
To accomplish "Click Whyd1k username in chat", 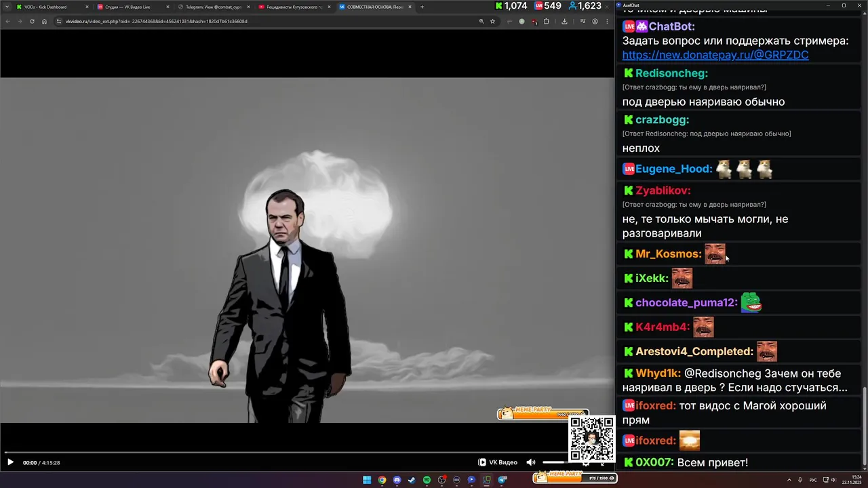I will [658, 373].
